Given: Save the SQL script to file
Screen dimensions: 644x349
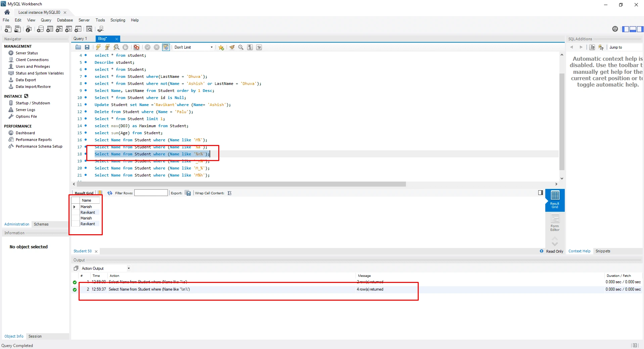Looking at the screenshot, I should 87,47.
